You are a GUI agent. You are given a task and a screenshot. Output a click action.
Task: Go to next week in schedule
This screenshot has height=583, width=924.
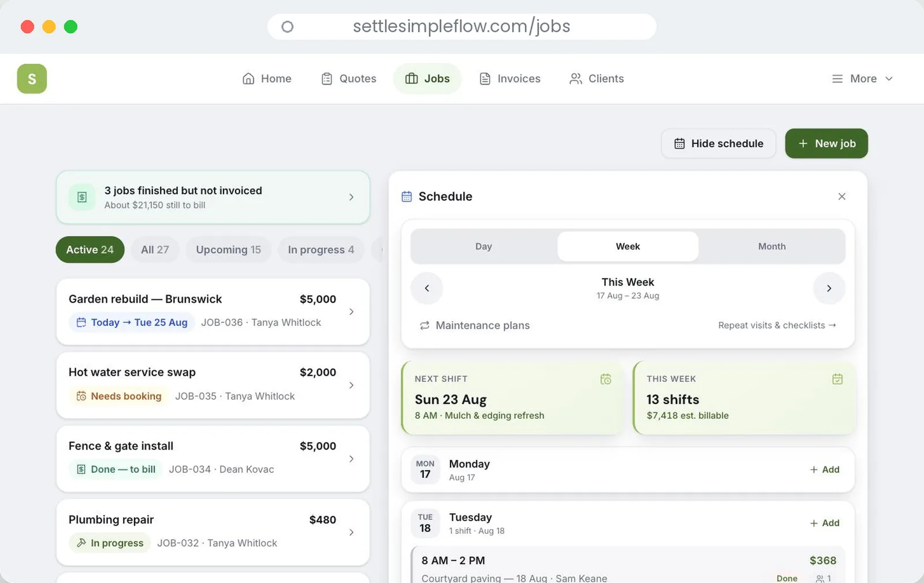click(x=829, y=288)
